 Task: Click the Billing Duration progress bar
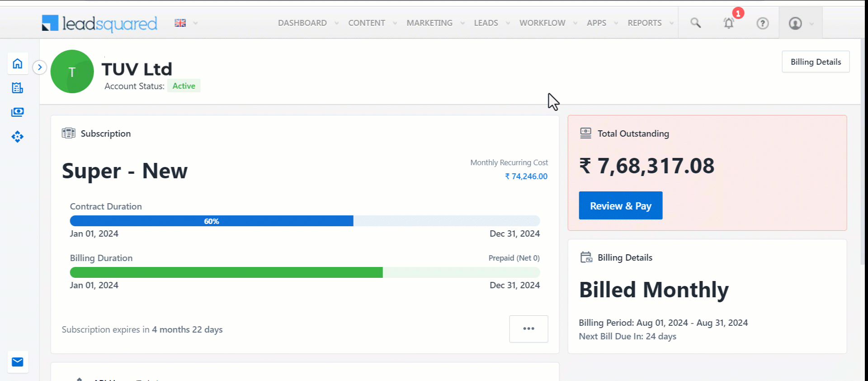[305, 272]
